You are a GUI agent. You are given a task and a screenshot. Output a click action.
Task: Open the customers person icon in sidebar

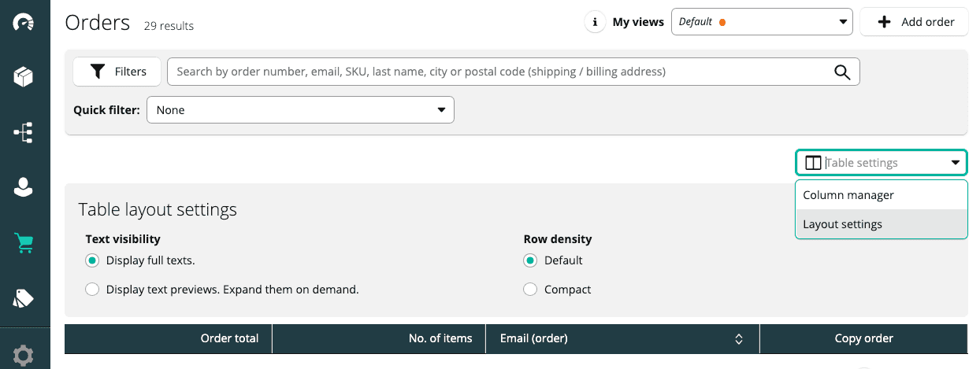click(x=23, y=187)
